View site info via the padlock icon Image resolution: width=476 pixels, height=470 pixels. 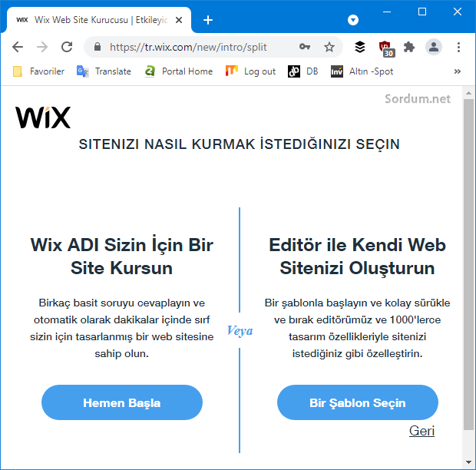coord(98,47)
